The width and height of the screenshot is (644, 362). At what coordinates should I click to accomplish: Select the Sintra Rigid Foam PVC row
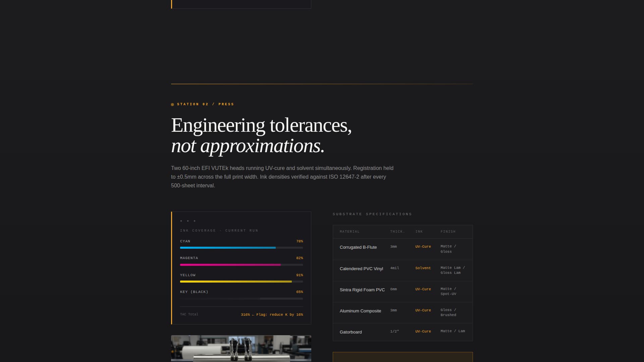click(402, 291)
